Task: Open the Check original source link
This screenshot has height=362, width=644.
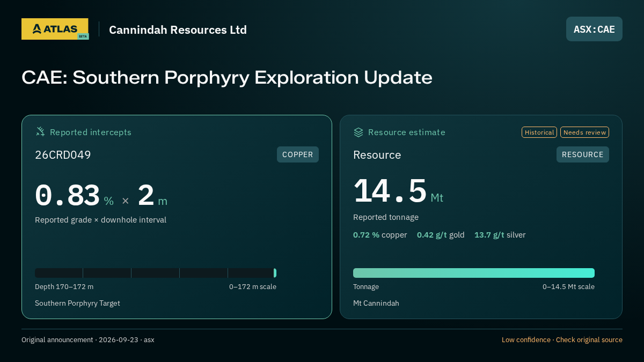Action: (589, 340)
